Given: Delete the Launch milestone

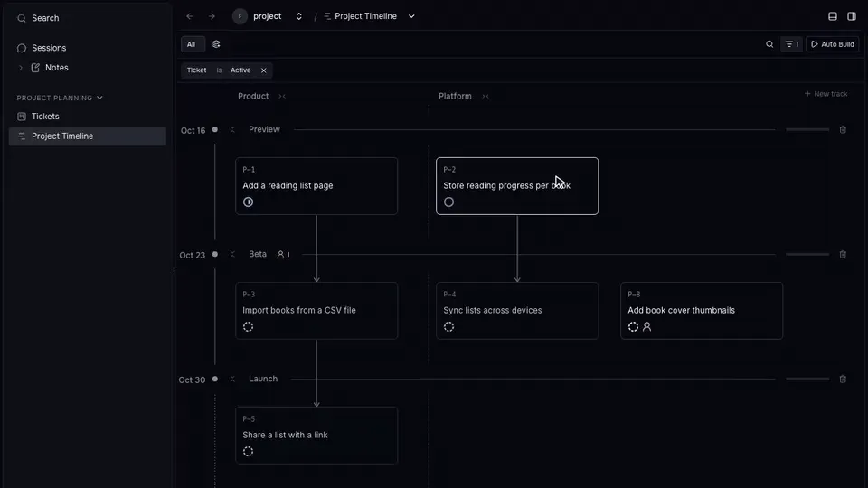Looking at the screenshot, I should point(843,380).
